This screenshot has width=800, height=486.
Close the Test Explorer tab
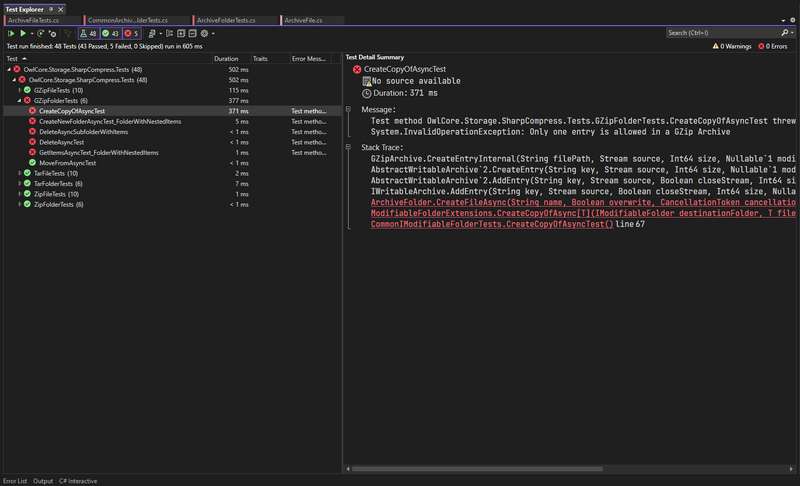pos(61,9)
